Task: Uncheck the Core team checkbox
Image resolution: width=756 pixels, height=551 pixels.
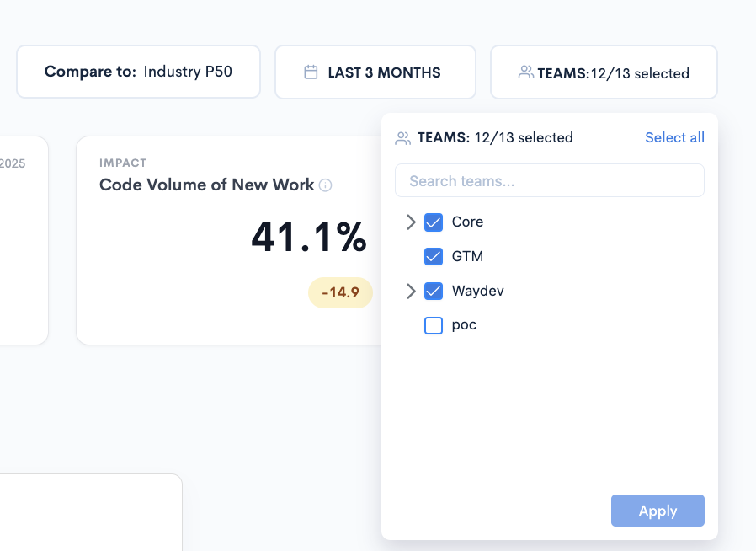Action: pyautogui.click(x=434, y=222)
